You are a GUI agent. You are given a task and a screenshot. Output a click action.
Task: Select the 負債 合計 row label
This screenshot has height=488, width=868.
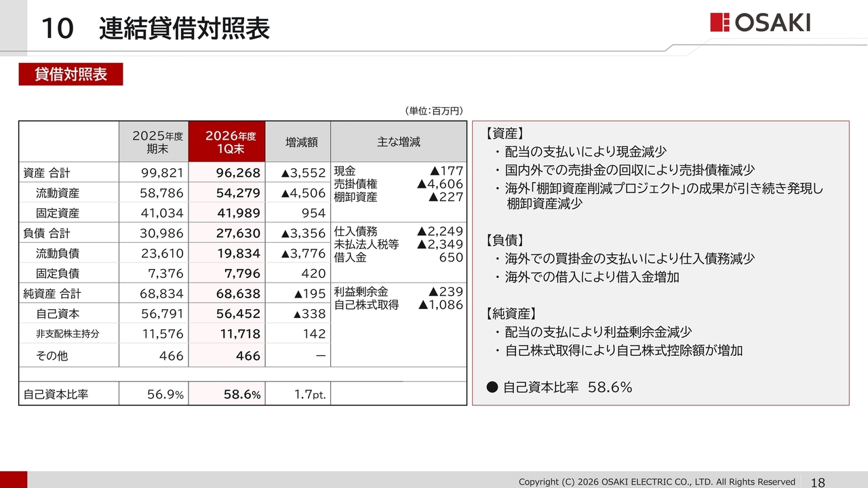click(x=47, y=233)
